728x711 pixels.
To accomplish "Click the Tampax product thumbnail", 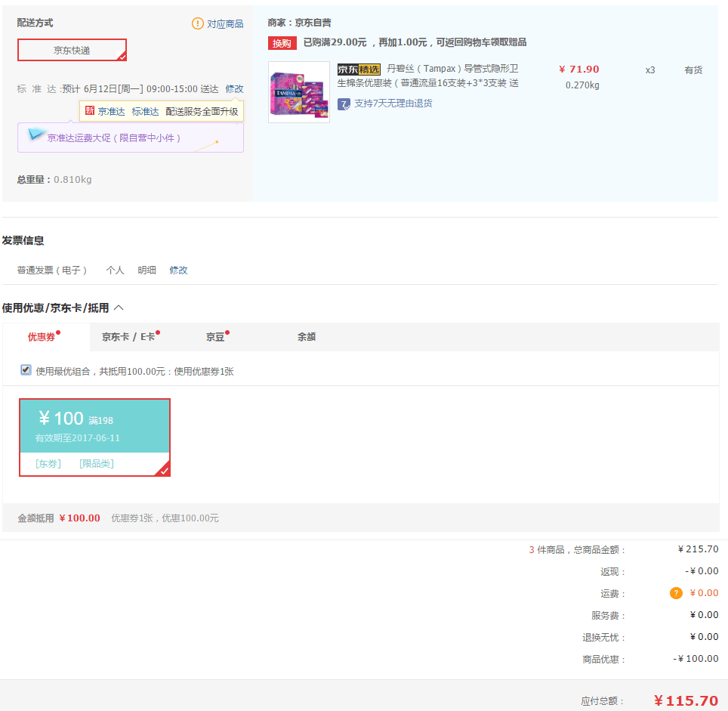I will click(299, 92).
